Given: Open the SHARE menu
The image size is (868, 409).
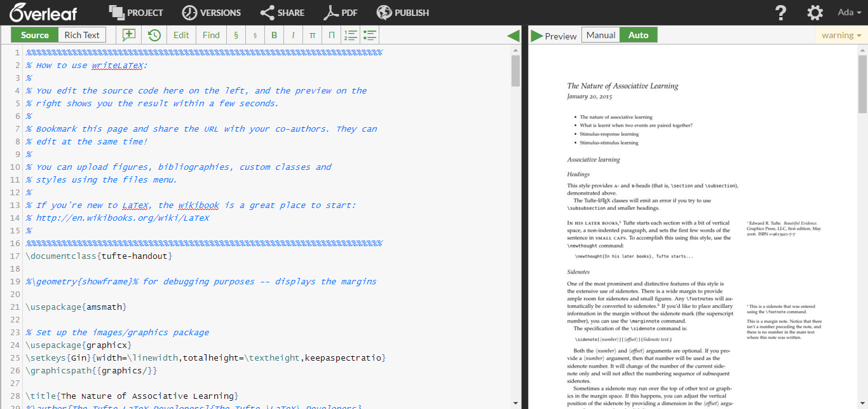Looking at the screenshot, I should click(282, 13).
